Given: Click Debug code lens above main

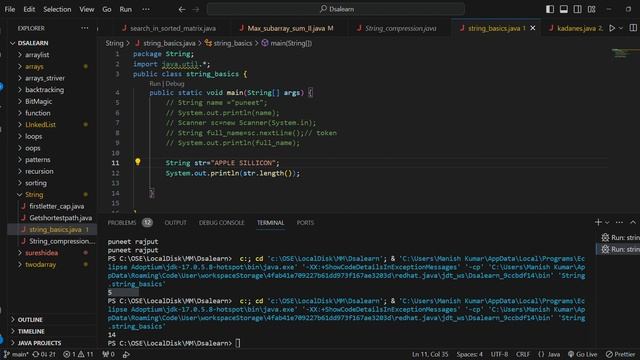Looking at the screenshot, I should (175, 84).
